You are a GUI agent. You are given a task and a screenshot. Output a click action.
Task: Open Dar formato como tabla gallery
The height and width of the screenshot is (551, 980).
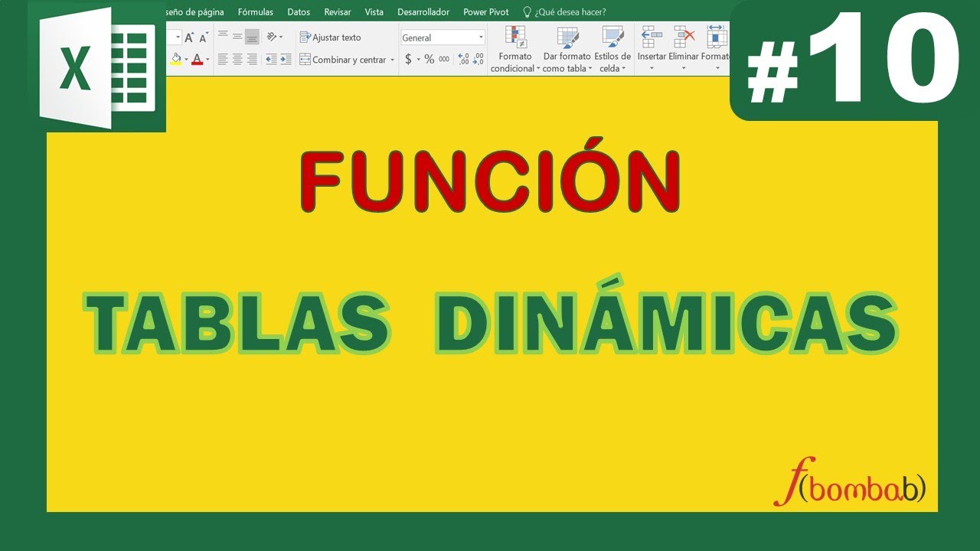(x=567, y=50)
